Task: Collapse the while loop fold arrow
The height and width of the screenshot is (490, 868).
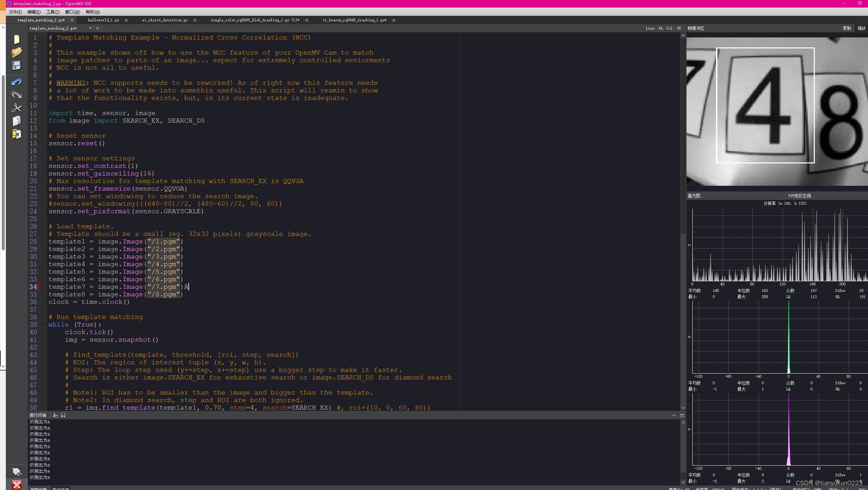Action: coord(43,324)
